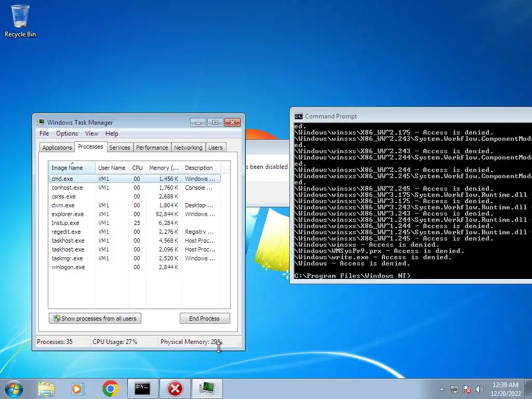
Task: Select the cmd.exe process row
Action: [x=135, y=179]
